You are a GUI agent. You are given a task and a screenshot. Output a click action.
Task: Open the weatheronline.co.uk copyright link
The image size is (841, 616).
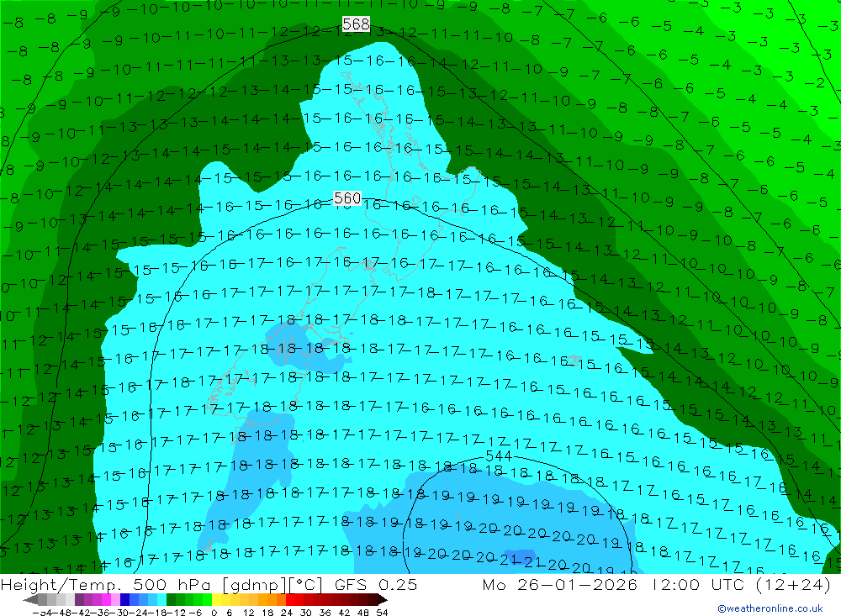click(770, 608)
